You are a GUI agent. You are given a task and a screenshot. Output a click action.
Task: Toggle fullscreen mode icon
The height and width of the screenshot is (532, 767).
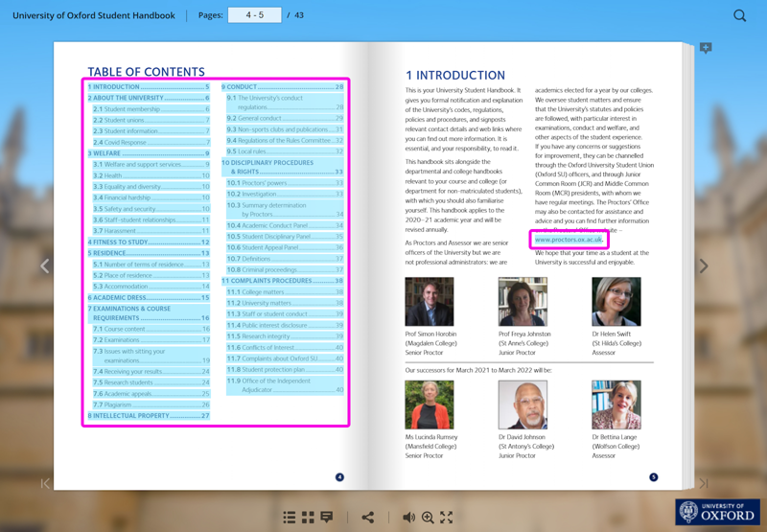tap(446, 518)
